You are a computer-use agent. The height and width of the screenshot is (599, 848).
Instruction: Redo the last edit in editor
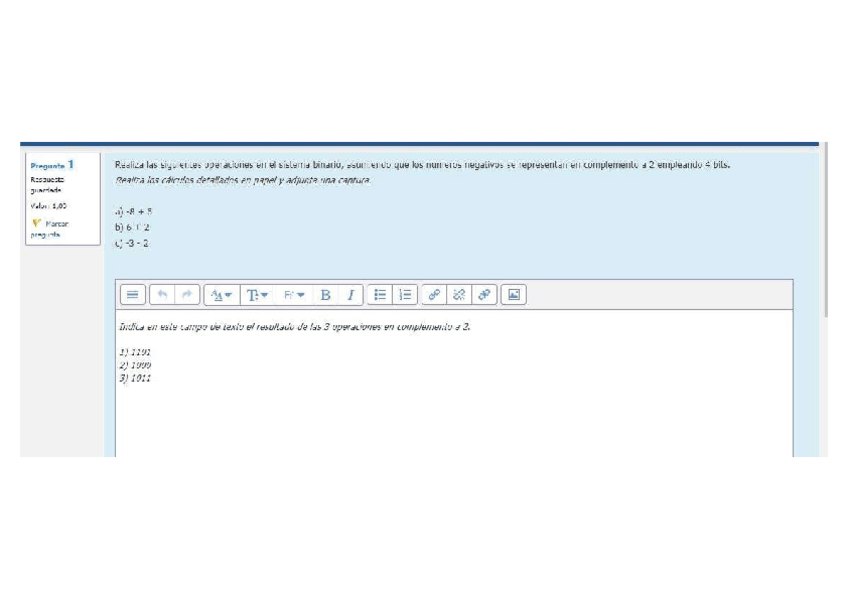pos(187,295)
